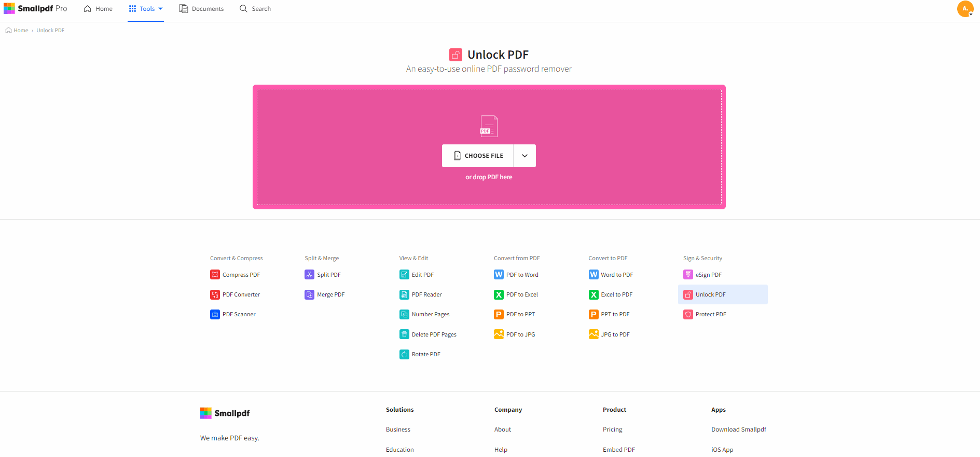Click the footer Smallpdf logo
980x457 pixels.
click(225, 413)
